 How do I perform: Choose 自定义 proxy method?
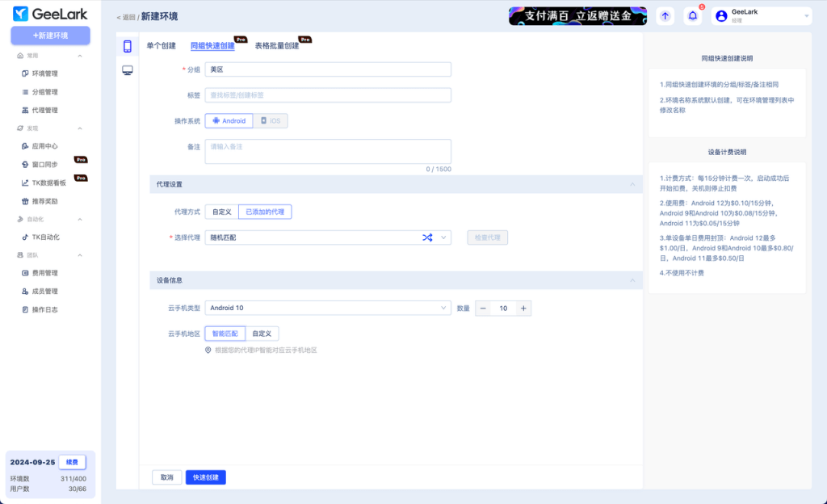(221, 212)
